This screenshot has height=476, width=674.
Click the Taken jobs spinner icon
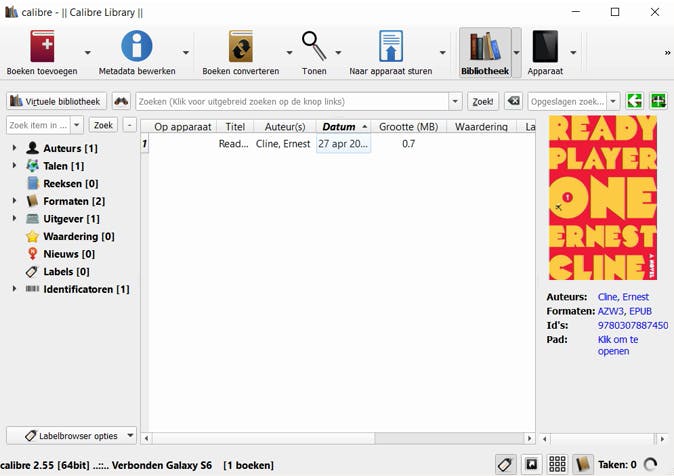(650, 464)
